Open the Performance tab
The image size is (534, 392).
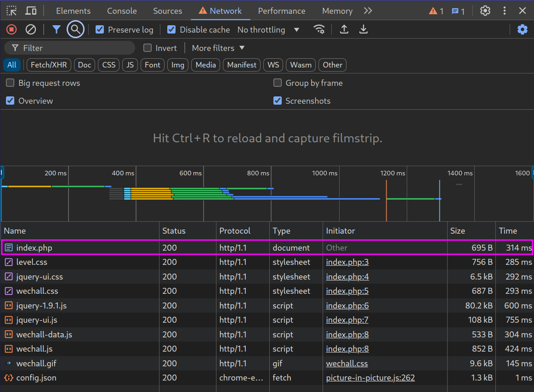pos(282,11)
